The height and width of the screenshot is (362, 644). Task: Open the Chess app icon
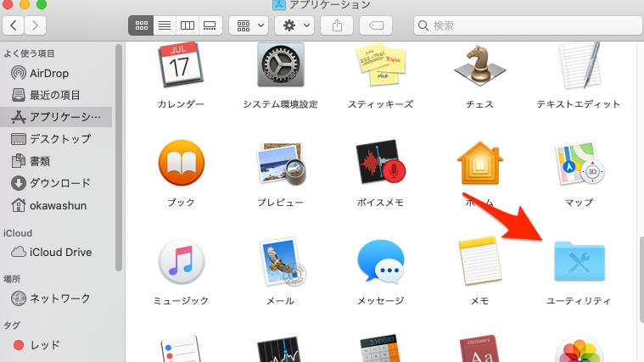coord(479,65)
